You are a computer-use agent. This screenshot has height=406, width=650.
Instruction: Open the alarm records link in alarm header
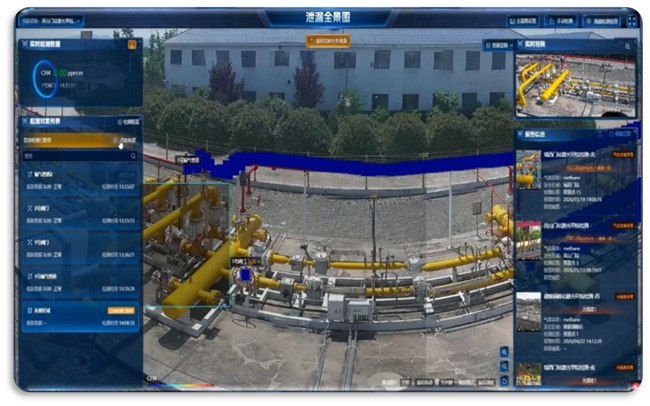coord(620,134)
